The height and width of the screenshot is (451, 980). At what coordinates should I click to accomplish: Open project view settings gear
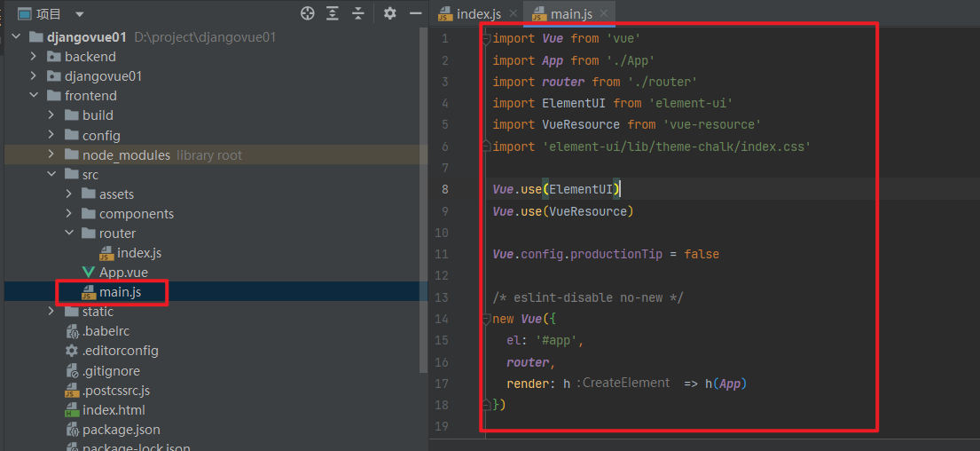(390, 13)
